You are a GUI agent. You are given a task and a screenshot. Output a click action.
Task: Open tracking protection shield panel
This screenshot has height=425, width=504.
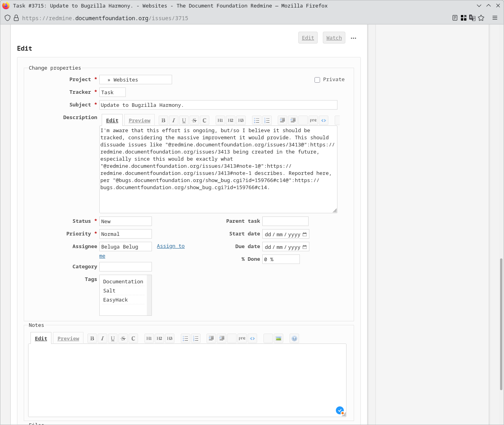(8, 18)
